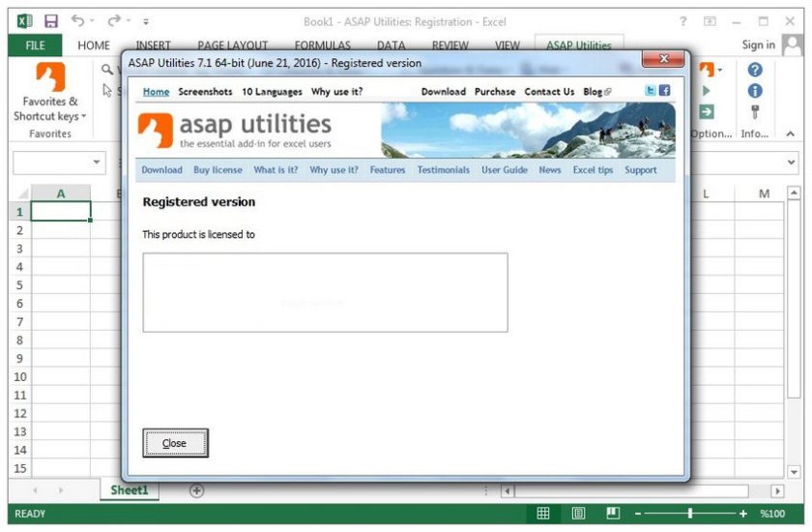Open Support in nav bar

tap(641, 170)
